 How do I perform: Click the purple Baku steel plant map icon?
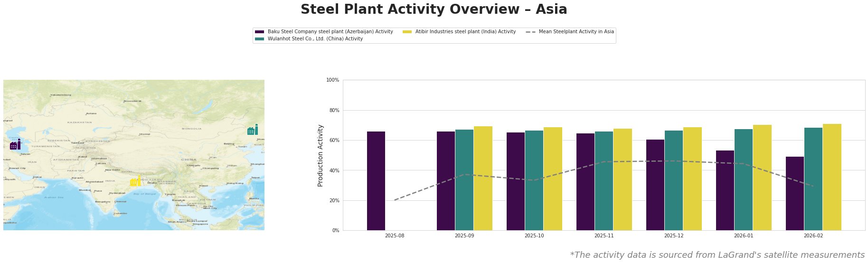[15, 144]
